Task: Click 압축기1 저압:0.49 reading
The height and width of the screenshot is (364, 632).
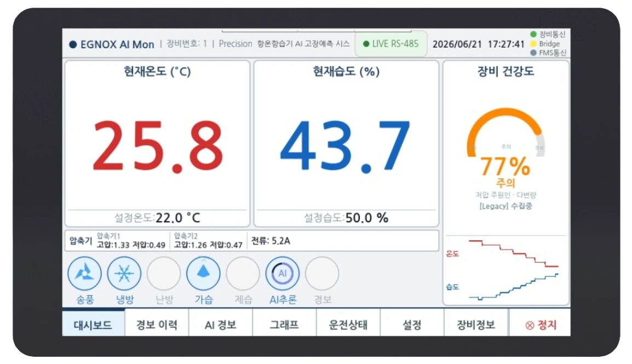Action: 149,245
